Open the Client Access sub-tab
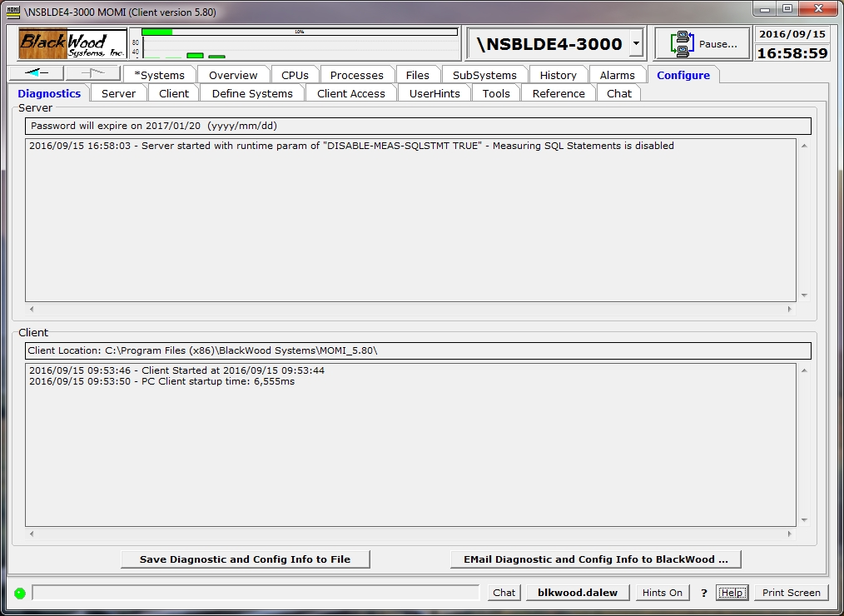The width and height of the screenshot is (844, 616). tap(350, 93)
